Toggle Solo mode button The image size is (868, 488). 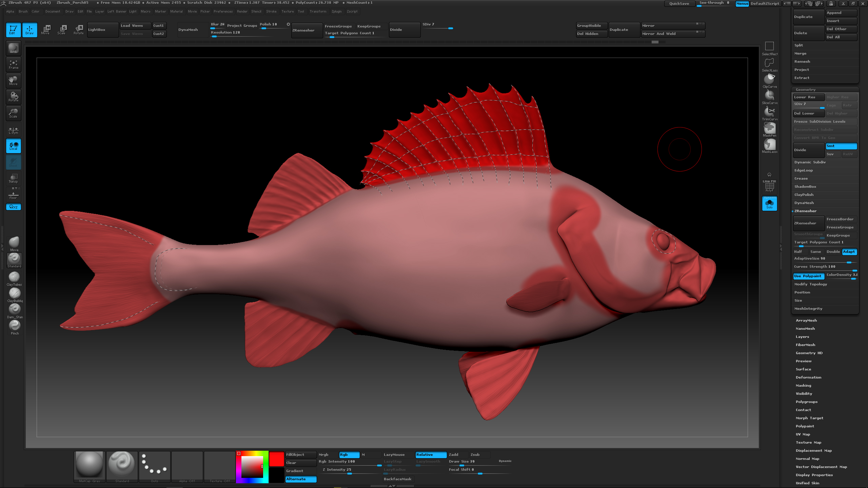(x=770, y=203)
